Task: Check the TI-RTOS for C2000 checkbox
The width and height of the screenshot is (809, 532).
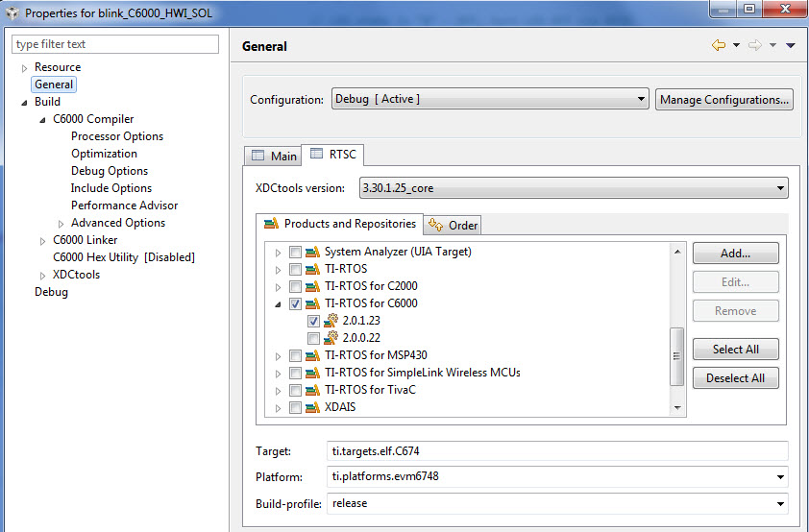Action: 295,286
